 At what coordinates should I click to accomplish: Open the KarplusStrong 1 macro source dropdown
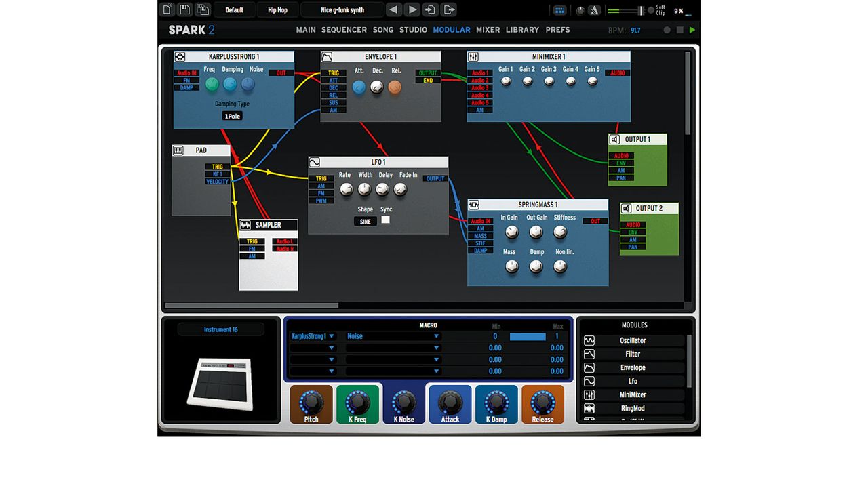[x=313, y=336]
